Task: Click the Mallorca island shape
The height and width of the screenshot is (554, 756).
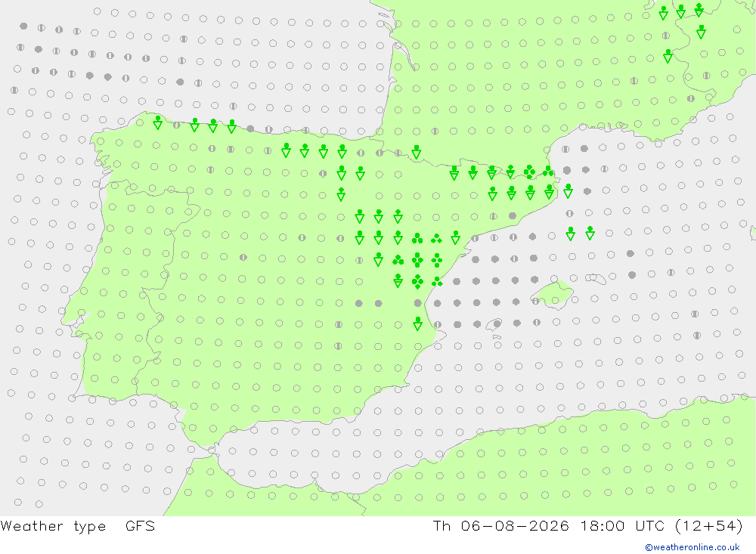Action: (x=554, y=294)
